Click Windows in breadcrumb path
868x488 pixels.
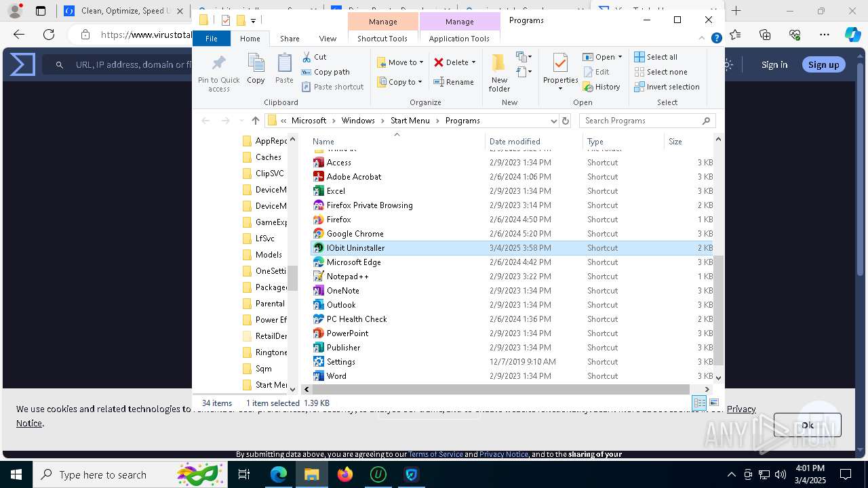[358, 121]
